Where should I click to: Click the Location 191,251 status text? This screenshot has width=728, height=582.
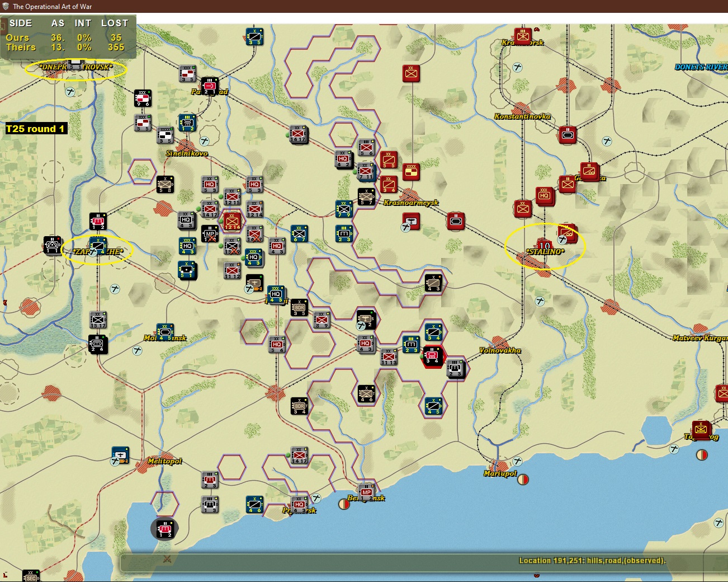coord(592,561)
